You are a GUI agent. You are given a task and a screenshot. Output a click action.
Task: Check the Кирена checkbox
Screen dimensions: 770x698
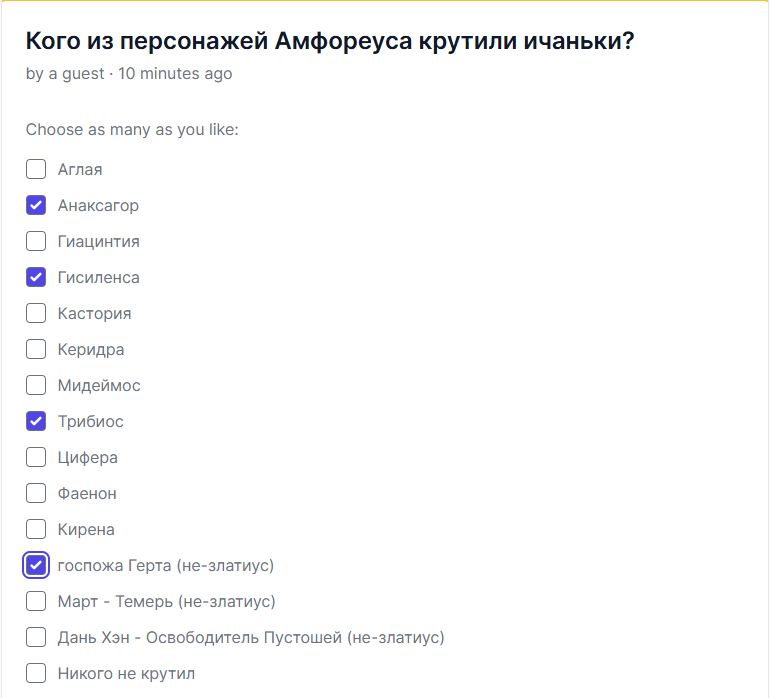point(36,530)
